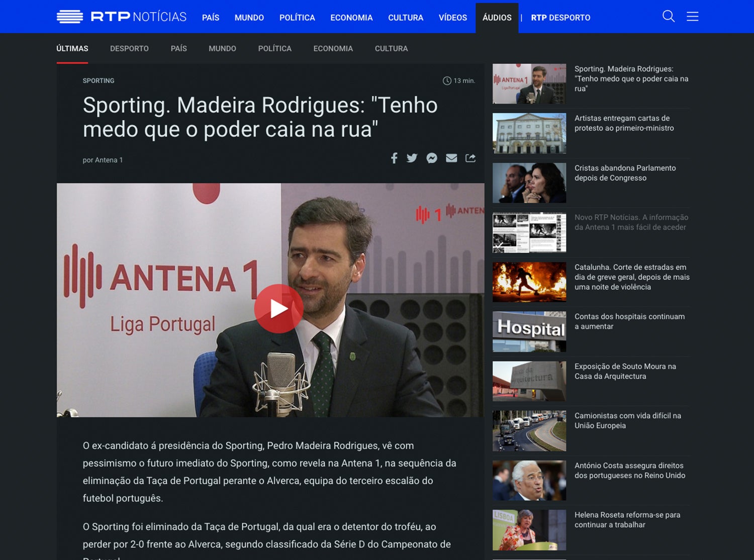The height and width of the screenshot is (560, 754).
Task: Share the article on Twitter
Action: [413, 158]
